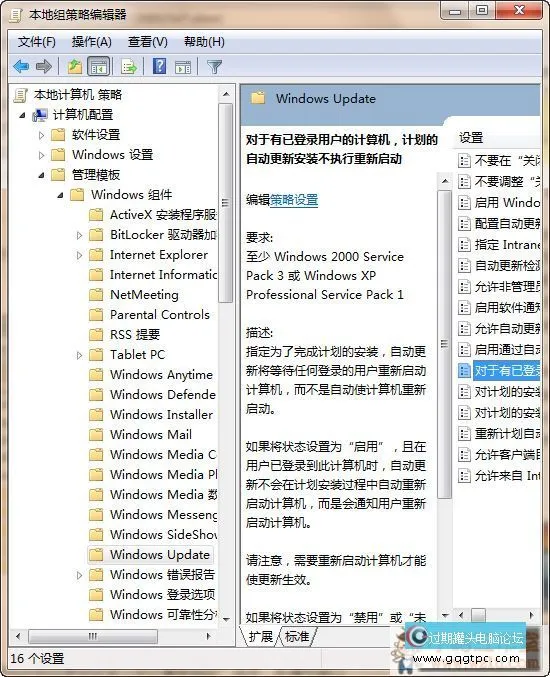550x677 pixels.
Task: Click the tree pane scroll down arrow
Action: (x=226, y=619)
